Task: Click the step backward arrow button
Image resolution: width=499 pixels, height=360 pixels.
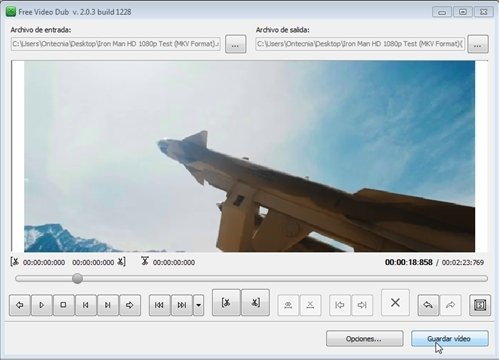Action: (20, 305)
